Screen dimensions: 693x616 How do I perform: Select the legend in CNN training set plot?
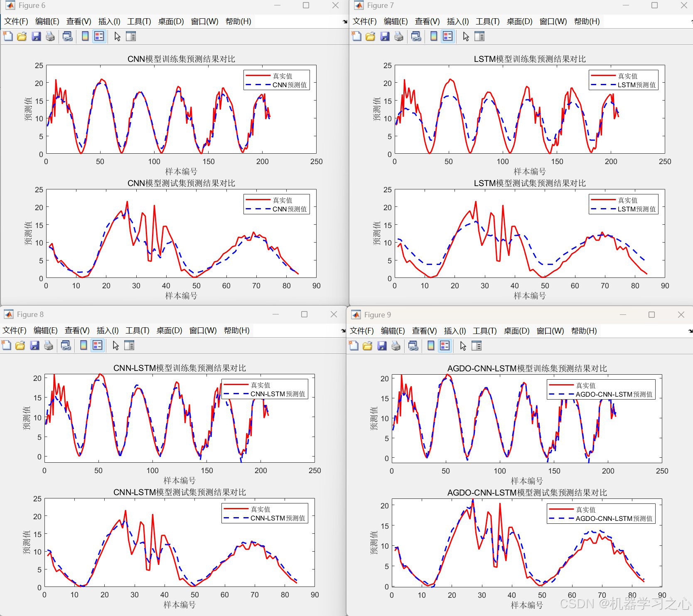point(277,80)
